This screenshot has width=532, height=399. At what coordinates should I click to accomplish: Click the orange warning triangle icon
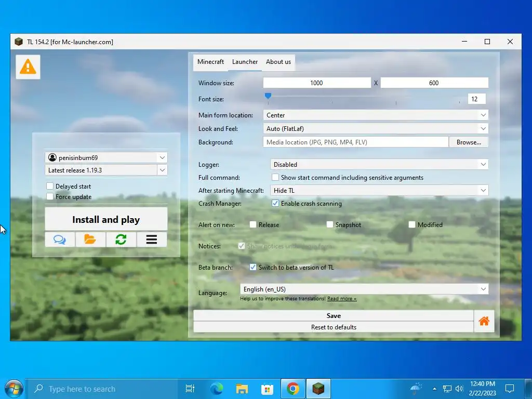pos(28,67)
